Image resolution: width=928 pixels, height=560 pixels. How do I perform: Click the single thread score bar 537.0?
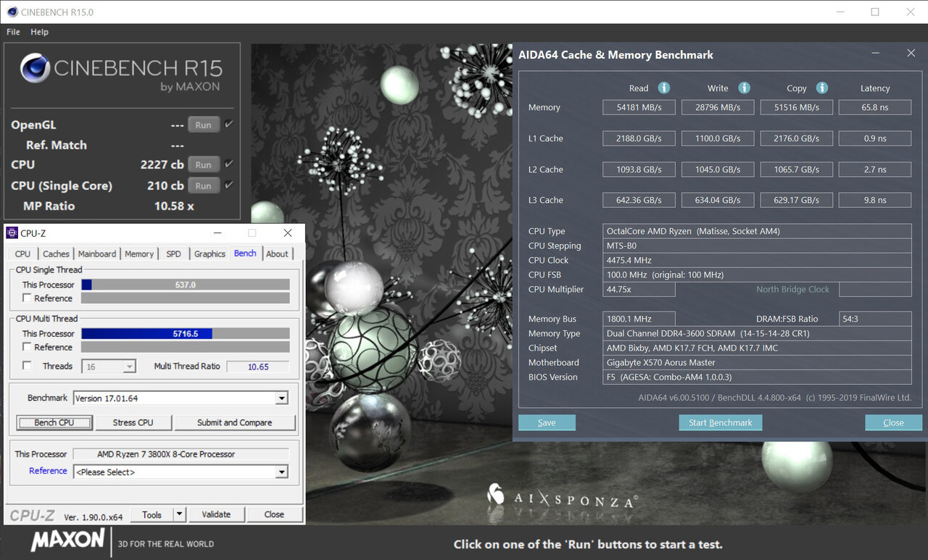(x=186, y=285)
